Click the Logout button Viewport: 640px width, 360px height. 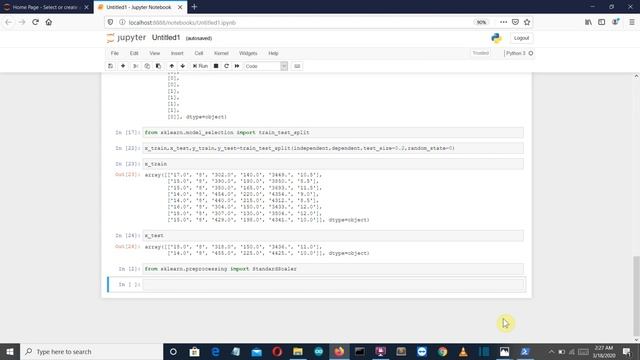521,38
